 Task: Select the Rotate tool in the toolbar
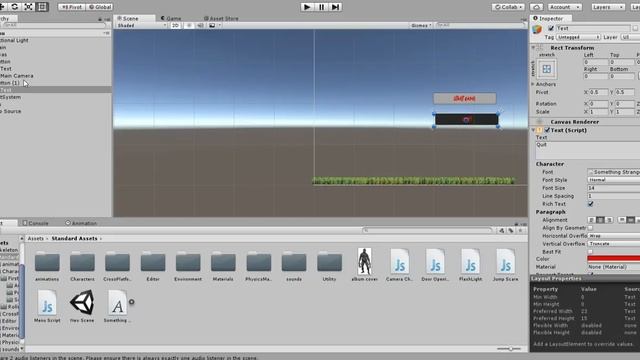[x=15, y=7]
